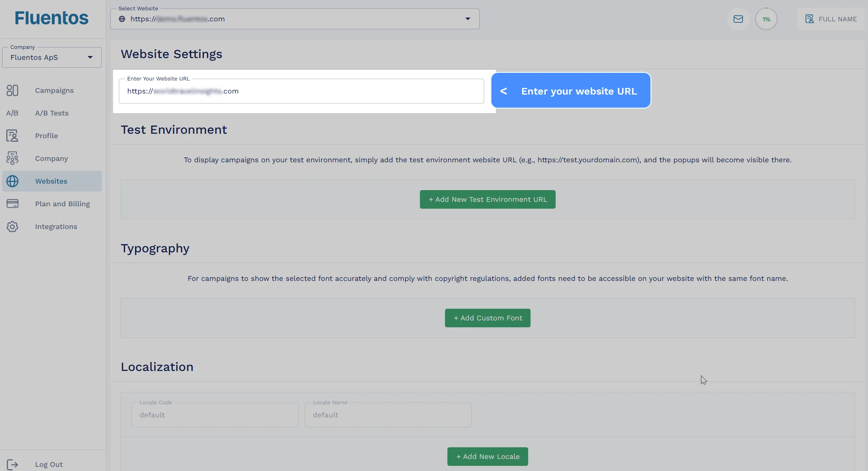Click the Company people icon

coord(12,158)
